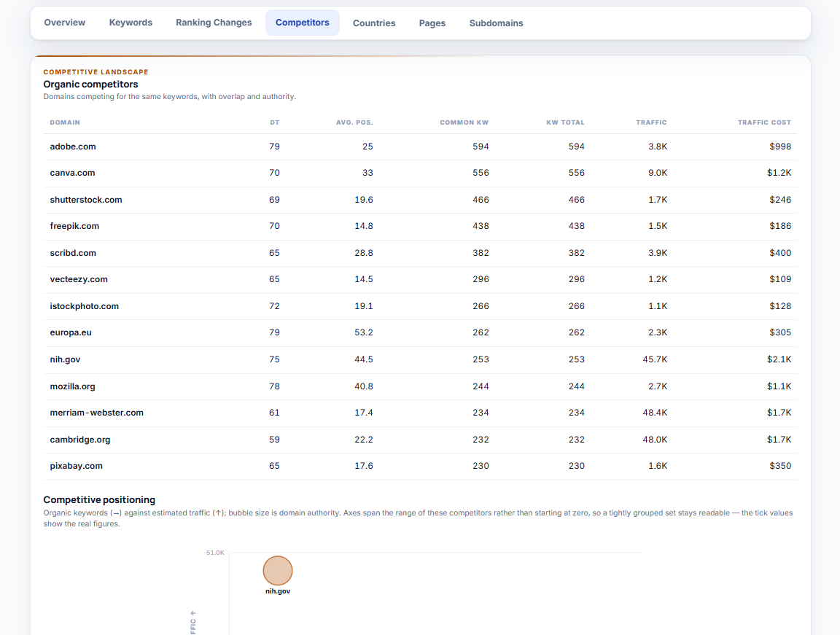
Task: Click the Organic competitors heading
Action: [90, 84]
